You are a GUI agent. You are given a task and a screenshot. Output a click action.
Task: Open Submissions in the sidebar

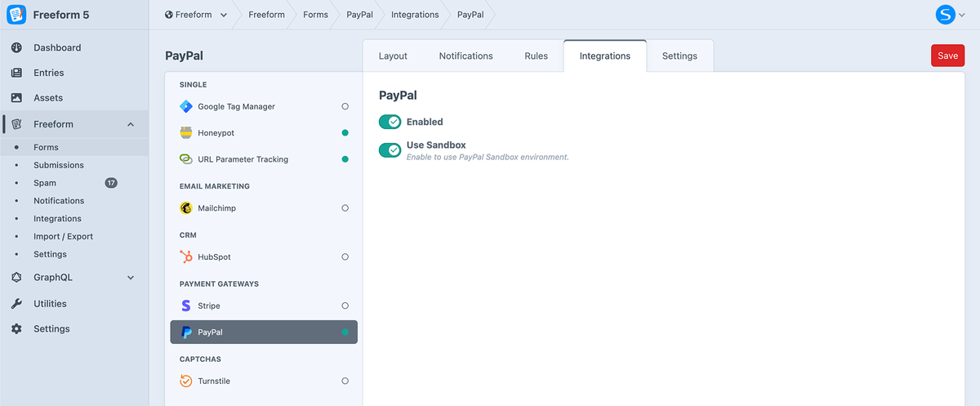[x=59, y=165]
